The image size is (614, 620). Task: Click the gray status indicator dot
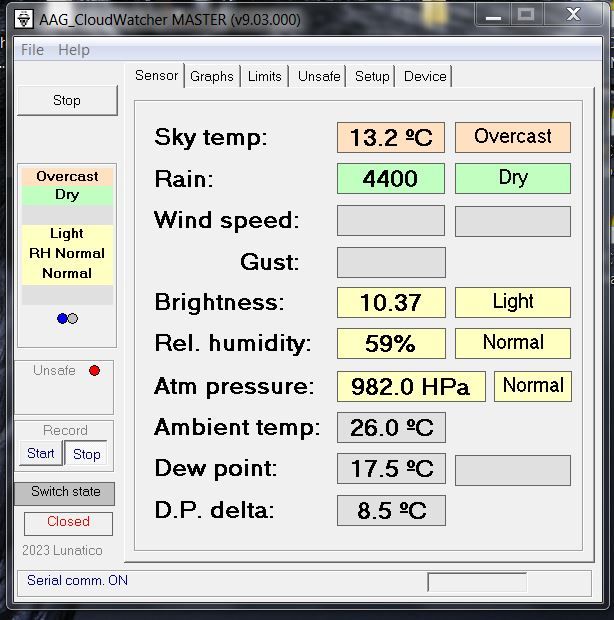coord(73,318)
